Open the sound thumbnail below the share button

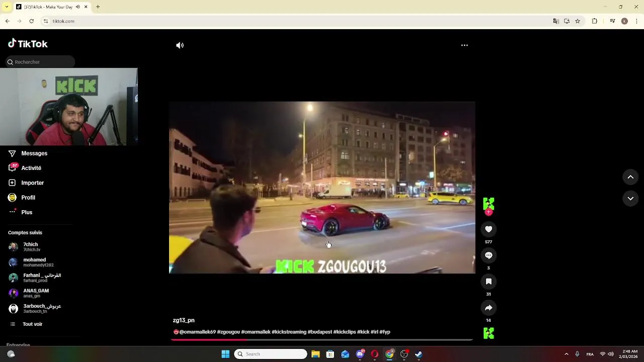pyautogui.click(x=489, y=333)
